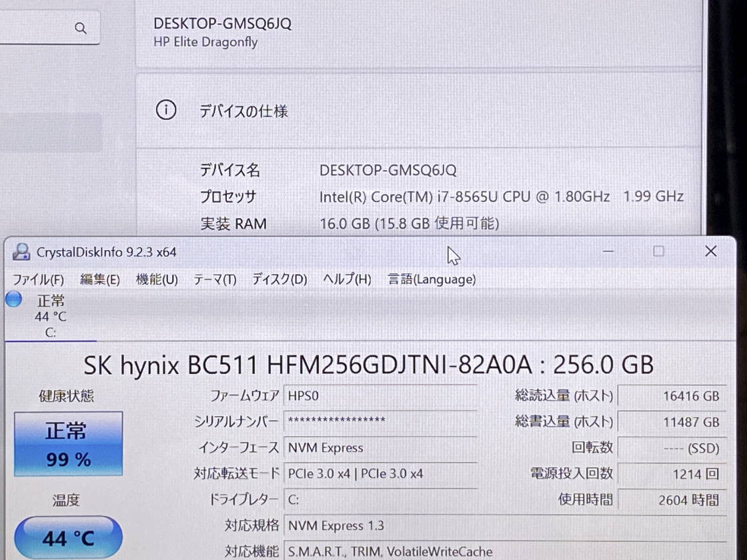
Task: Click the 健康状態 label
Action: [67, 396]
